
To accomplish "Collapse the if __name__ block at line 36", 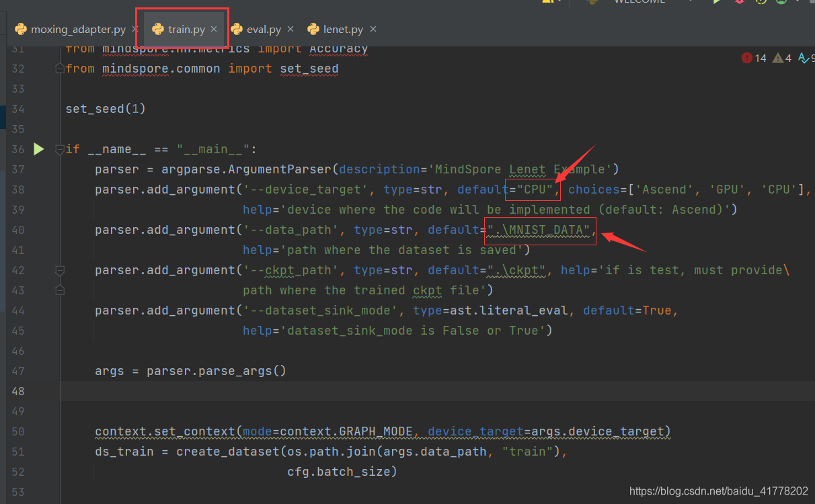I will [60, 149].
